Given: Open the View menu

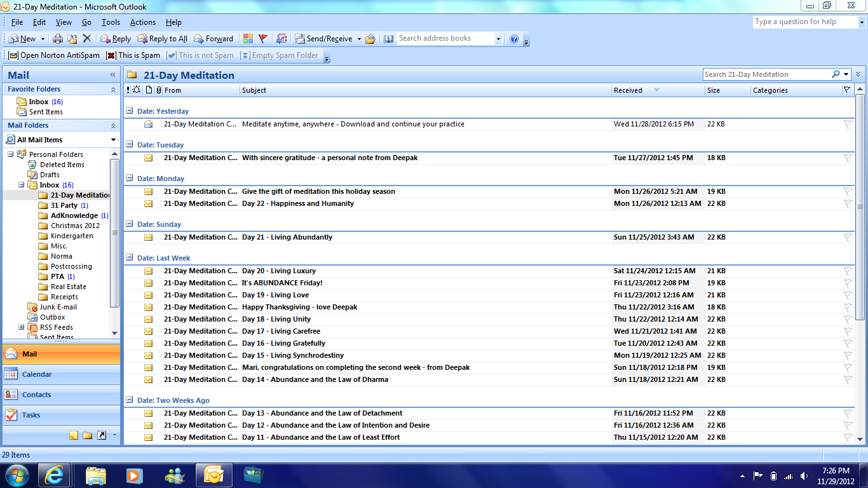Looking at the screenshot, I should click(x=64, y=22).
